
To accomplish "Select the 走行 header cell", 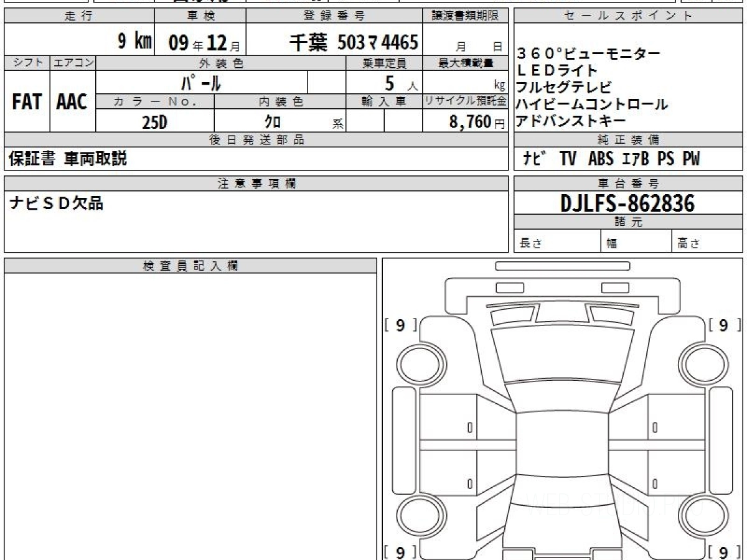I will click(x=79, y=16).
